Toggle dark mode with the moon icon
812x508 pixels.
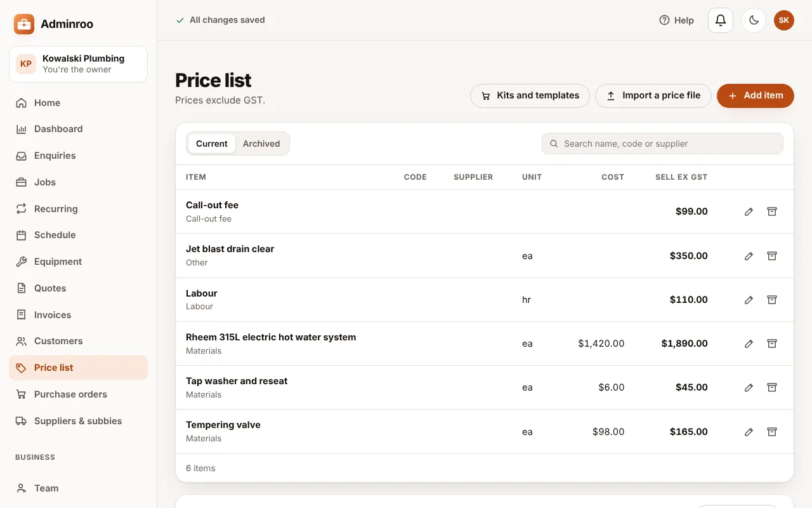pyautogui.click(x=754, y=20)
